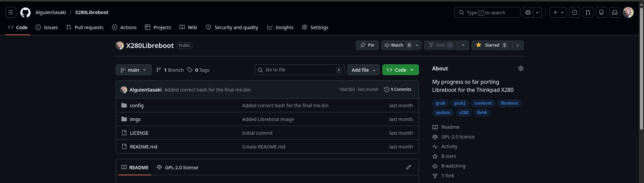
Task: Click the branch icon next to 1 Branch
Action: pyautogui.click(x=159, y=70)
